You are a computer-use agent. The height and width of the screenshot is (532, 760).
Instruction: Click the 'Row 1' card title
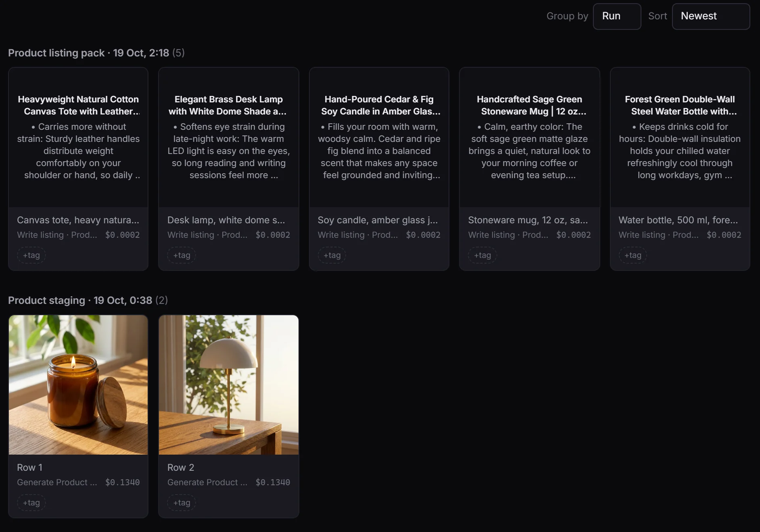[30, 468]
